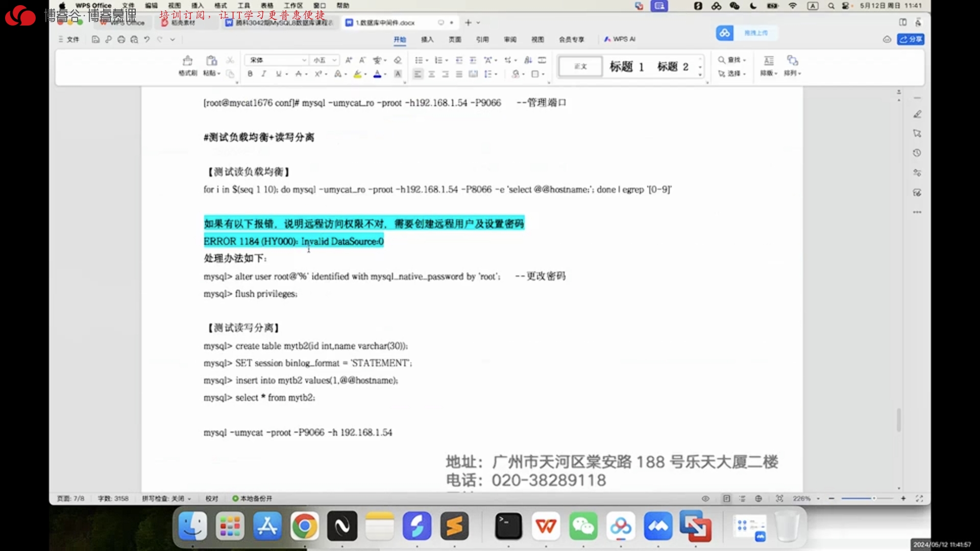Toggle character shading (A box)
This screenshot has width=980, height=551.
point(398,74)
